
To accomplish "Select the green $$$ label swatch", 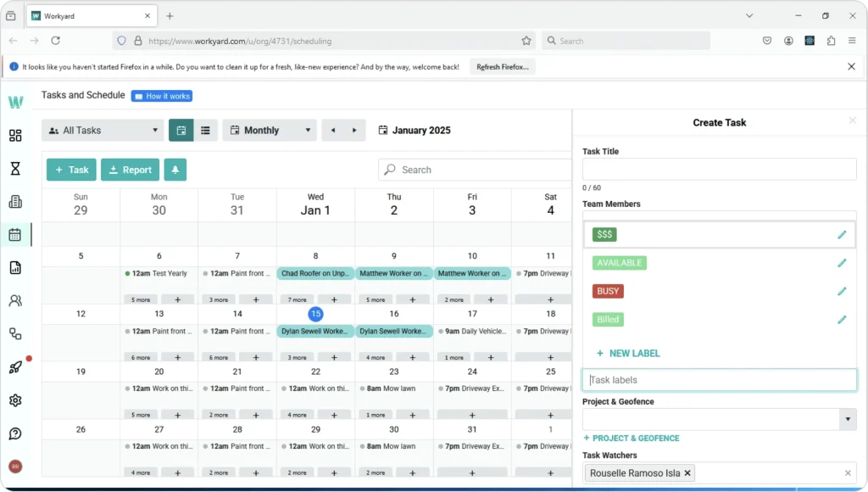I will pyautogui.click(x=604, y=233).
